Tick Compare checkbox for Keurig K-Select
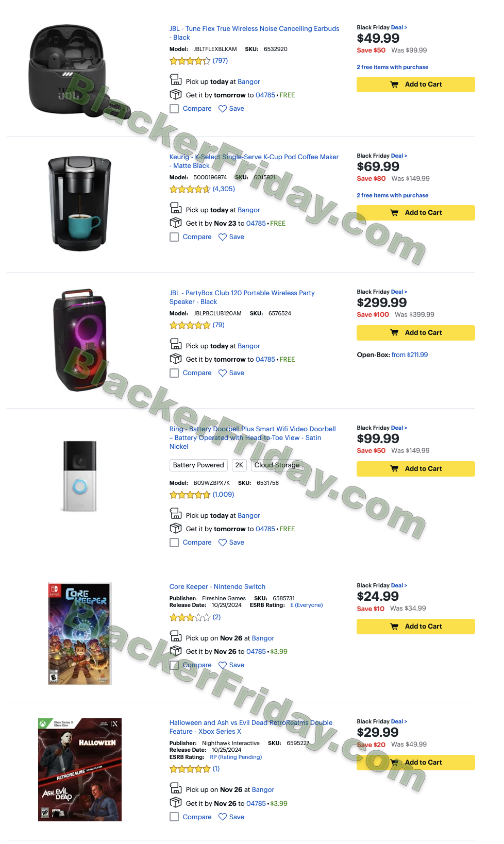The image size is (504, 844). pos(174,237)
